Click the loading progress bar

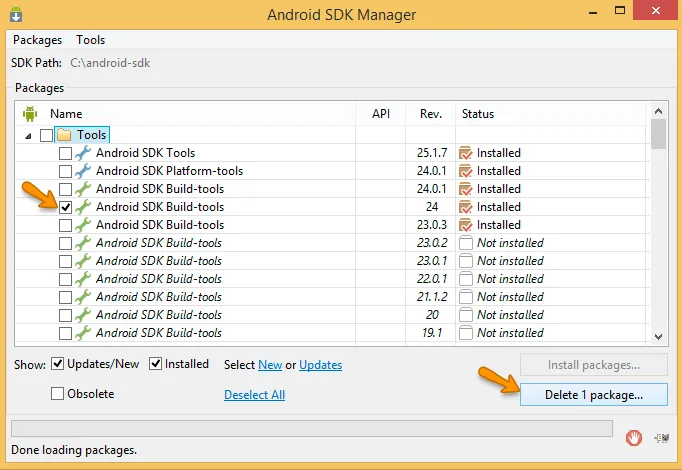click(312, 428)
